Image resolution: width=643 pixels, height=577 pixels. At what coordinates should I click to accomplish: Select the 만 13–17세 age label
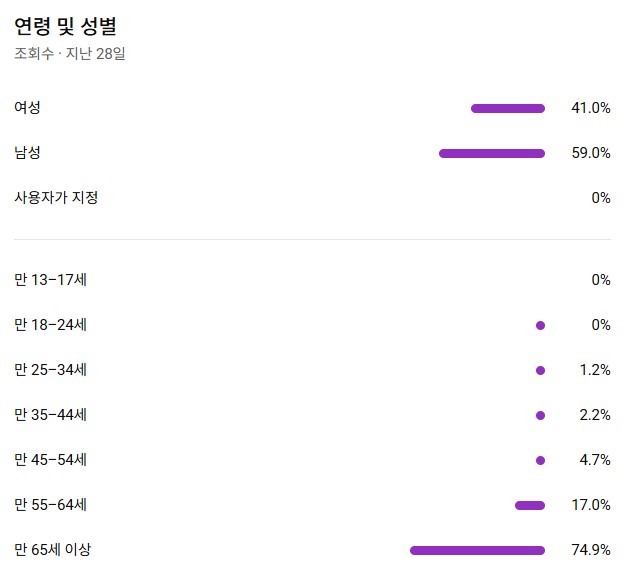(51, 280)
